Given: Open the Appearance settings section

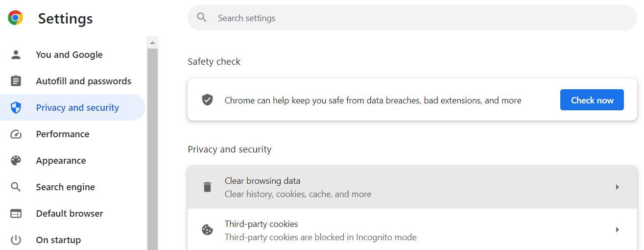Looking at the screenshot, I should (x=61, y=160).
